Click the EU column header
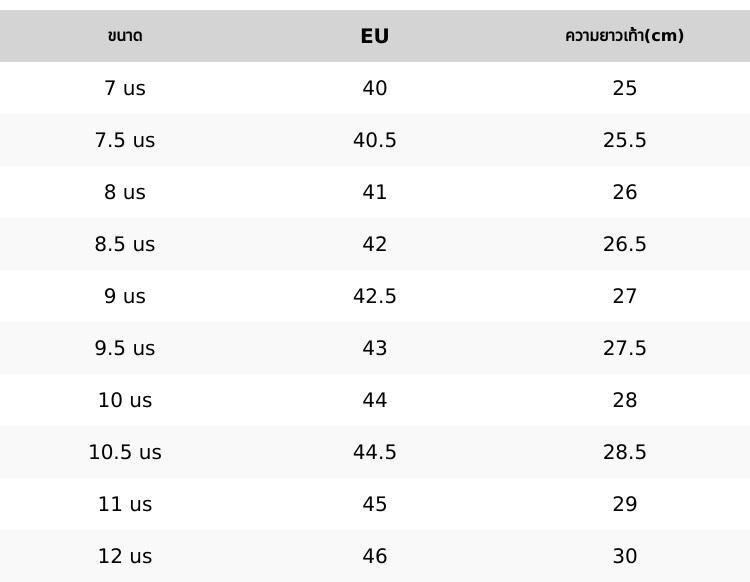Image resolution: width=750 pixels, height=582 pixels. tap(375, 36)
